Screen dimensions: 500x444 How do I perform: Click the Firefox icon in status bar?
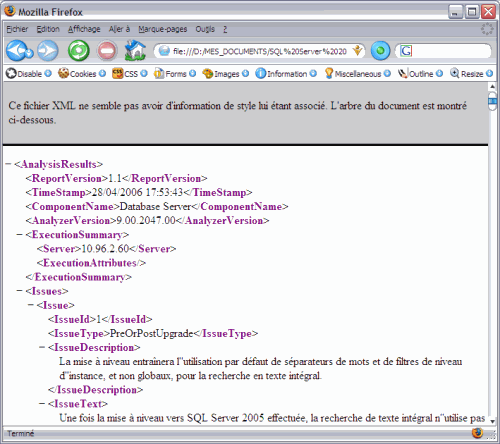tap(477, 433)
